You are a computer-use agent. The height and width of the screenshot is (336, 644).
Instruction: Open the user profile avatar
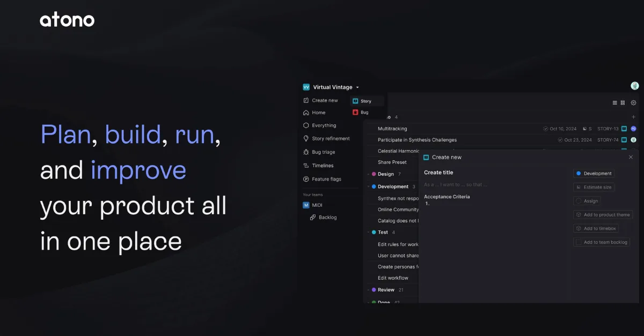tap(635, 86)
